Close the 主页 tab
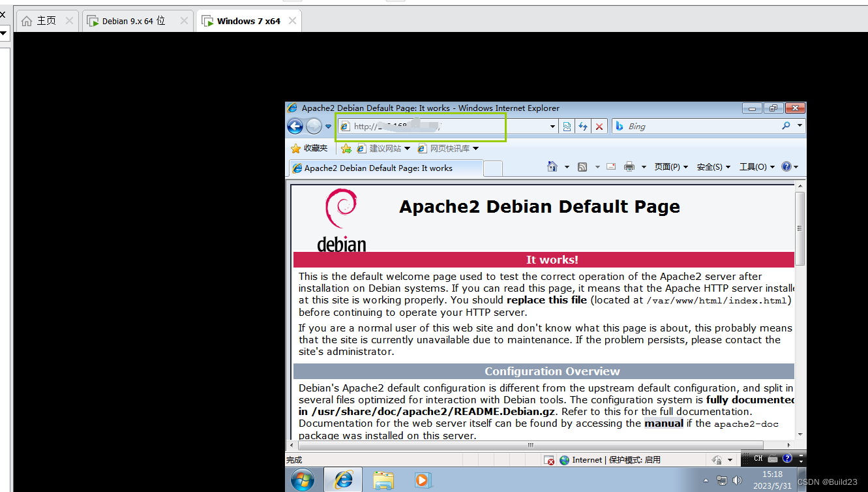Image resolution: width=868 pixels, height=492 pixels. click(x=69, y=21)
